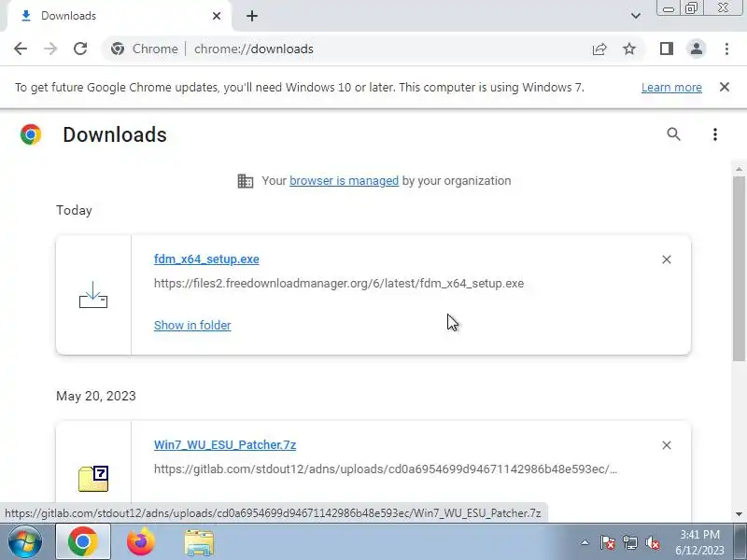
Task: Select the Downloads browser tab
Action: pos(120,16)
